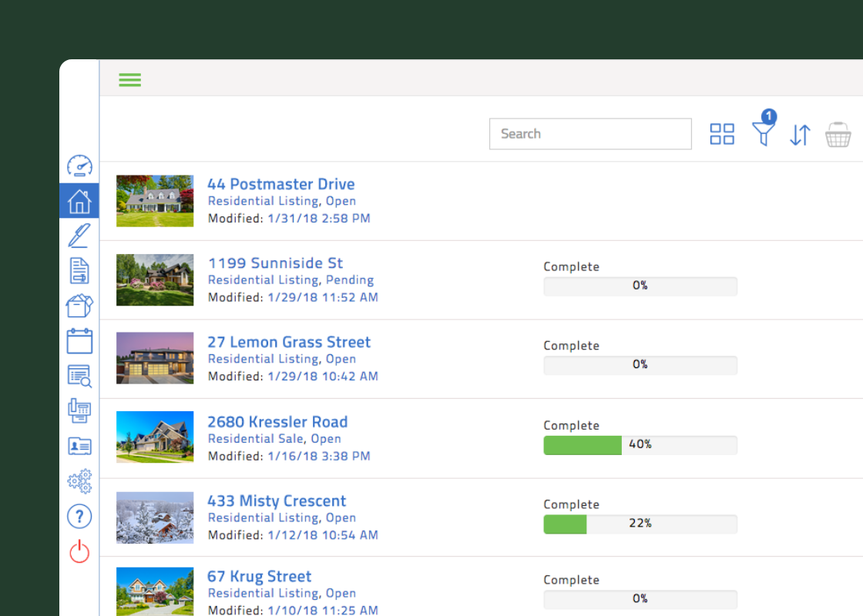Open the dashboard speedometer icon

[x=79, y=166]
